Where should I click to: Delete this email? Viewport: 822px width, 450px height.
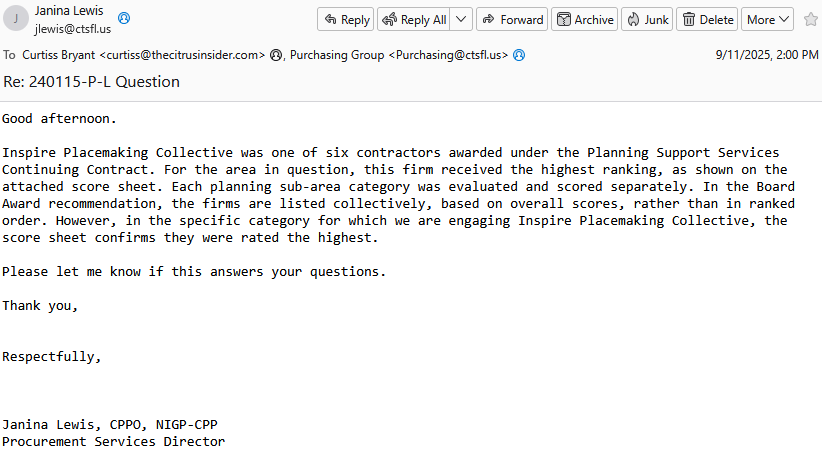pyautogui.click(x=707, y=19)
